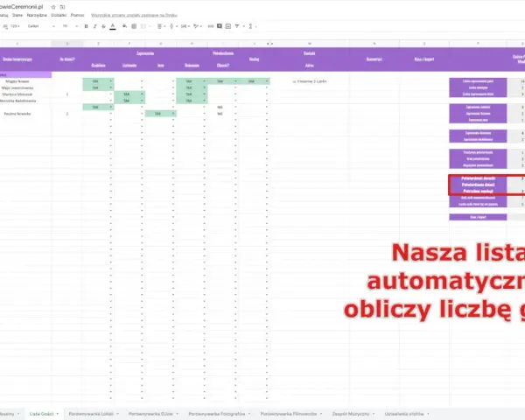The width and height of the screenshot is (525, 420).
Task: Open the Pomoc menu
Action: coord(77,15)
